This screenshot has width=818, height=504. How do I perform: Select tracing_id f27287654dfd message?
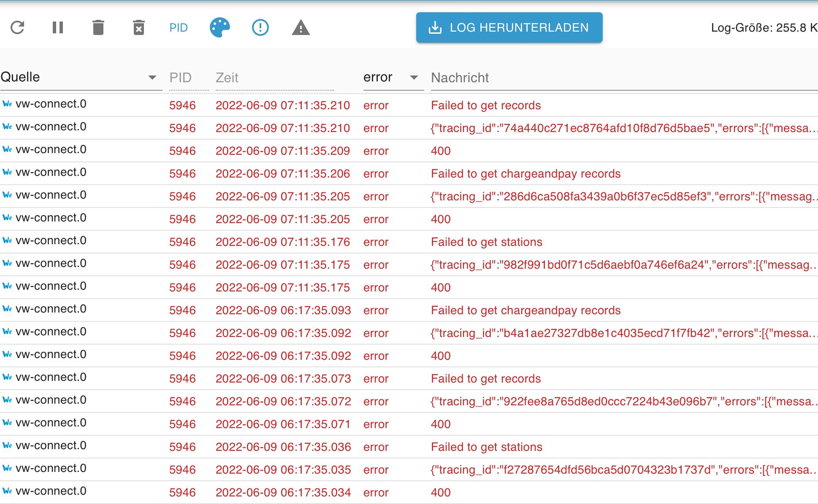624,470
